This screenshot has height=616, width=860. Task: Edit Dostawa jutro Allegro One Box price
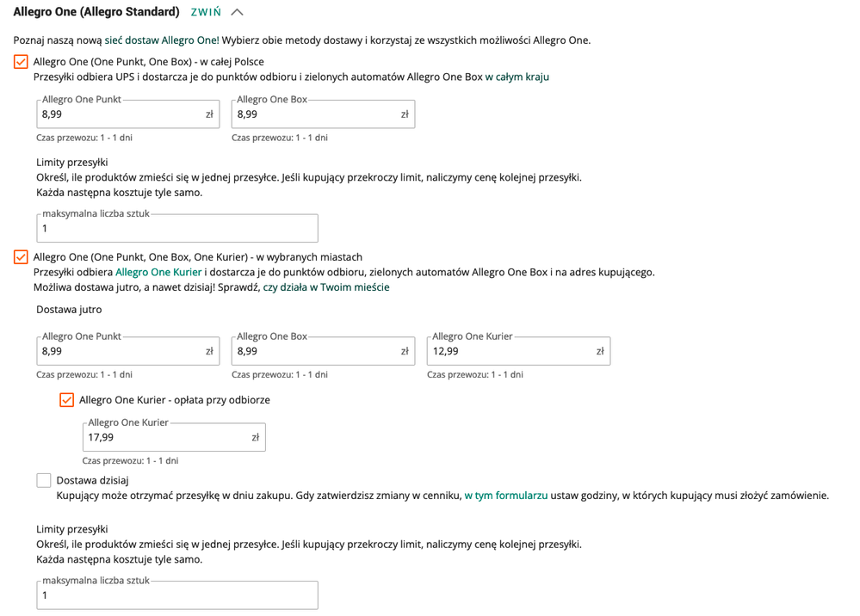[x=324, y=351]
